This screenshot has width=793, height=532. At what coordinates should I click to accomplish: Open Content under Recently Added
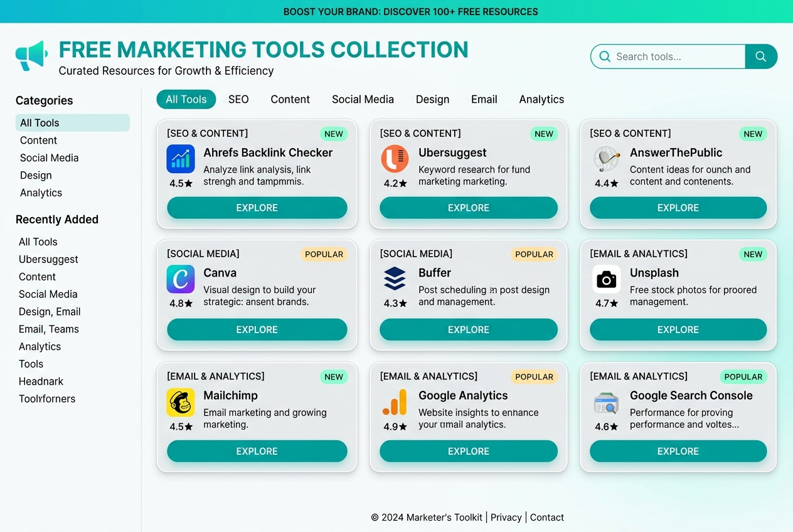tap(37, 277)
